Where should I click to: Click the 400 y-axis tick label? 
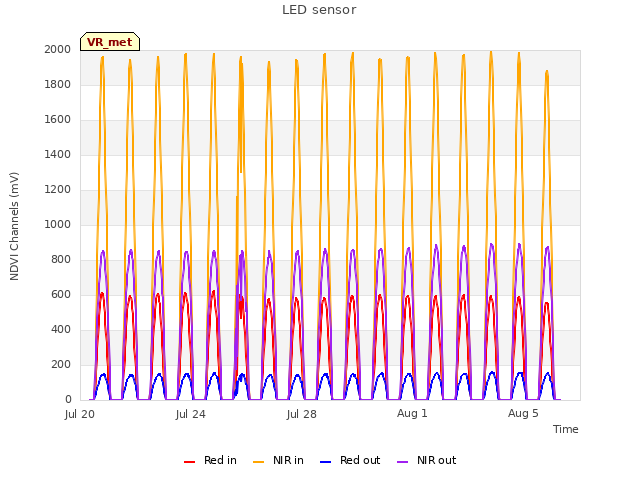pyautogui.click(x=61, y=329)
